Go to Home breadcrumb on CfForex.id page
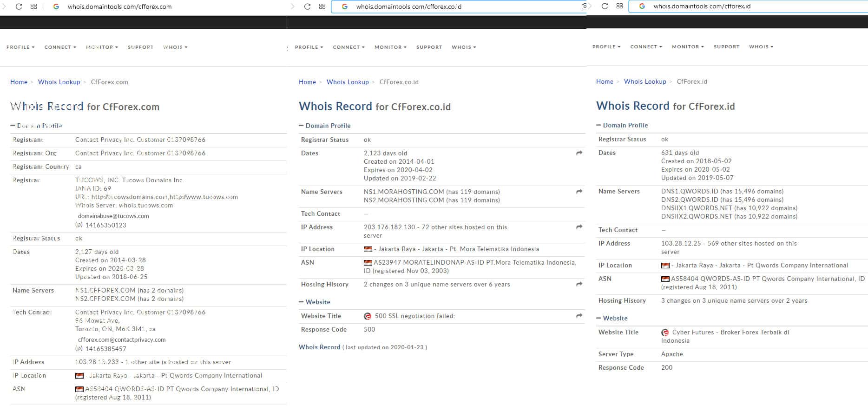868x406 pixels. (605, 81)
